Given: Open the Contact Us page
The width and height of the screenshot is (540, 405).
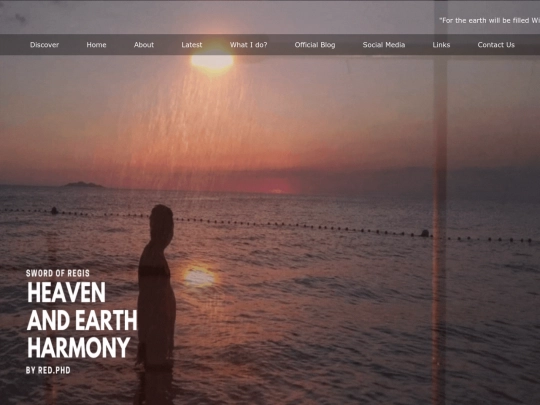Looking at the screenshot, I should [x=496, y=45].
